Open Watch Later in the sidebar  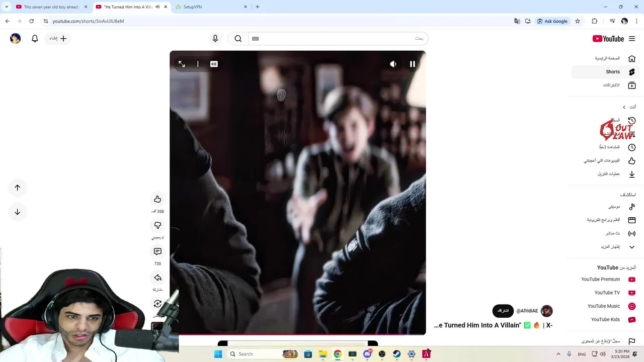coord(606,147)
